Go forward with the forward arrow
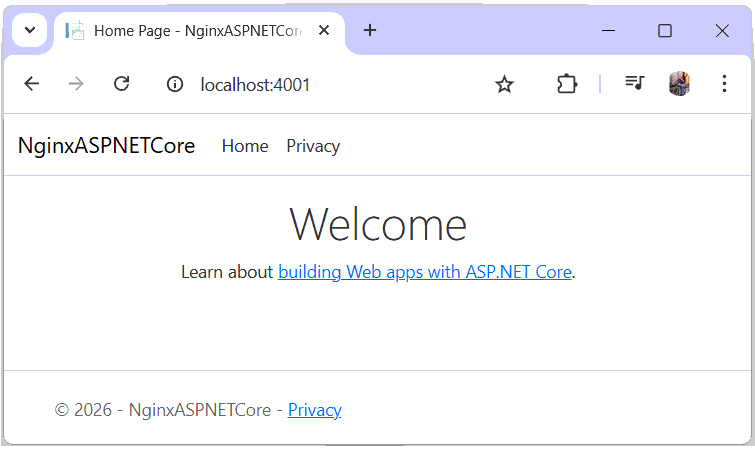 click(76, 84)
